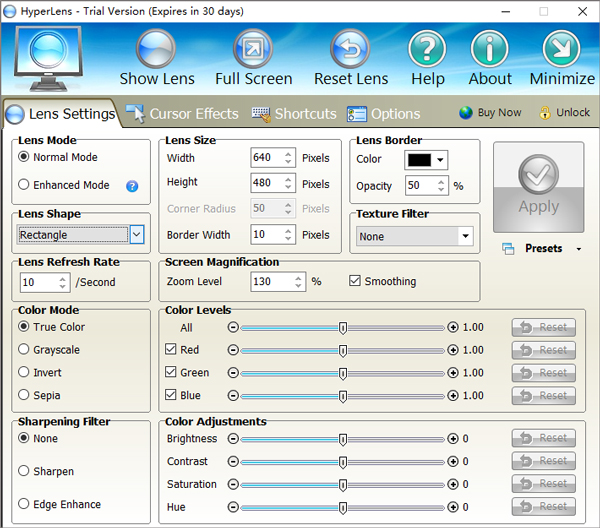The width and height of the screenshot is (600, 528).
Task: Open the About dialog icon
Action: coord(490,49)
